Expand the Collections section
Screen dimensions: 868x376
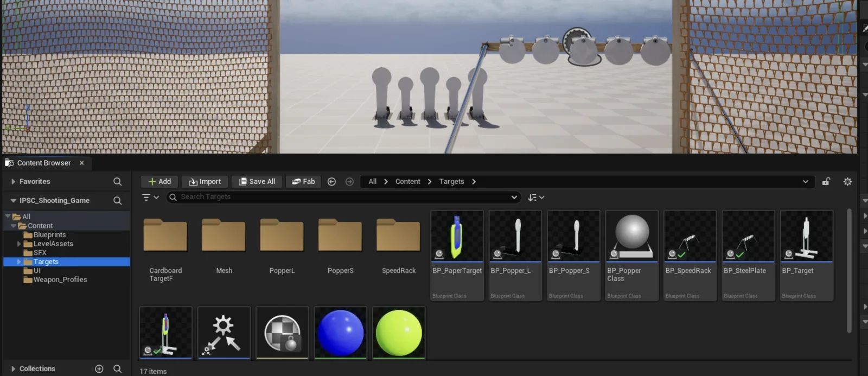13,369
